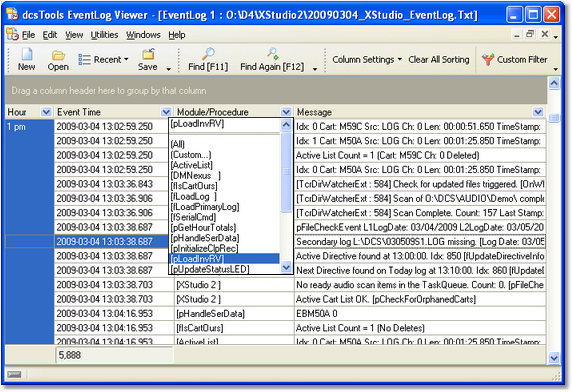The image size is (572, 392).
Task: Click the 2009-03-04 13:03:36.843 event time cell
Action: pyautogui.click(x=111, y=184)
